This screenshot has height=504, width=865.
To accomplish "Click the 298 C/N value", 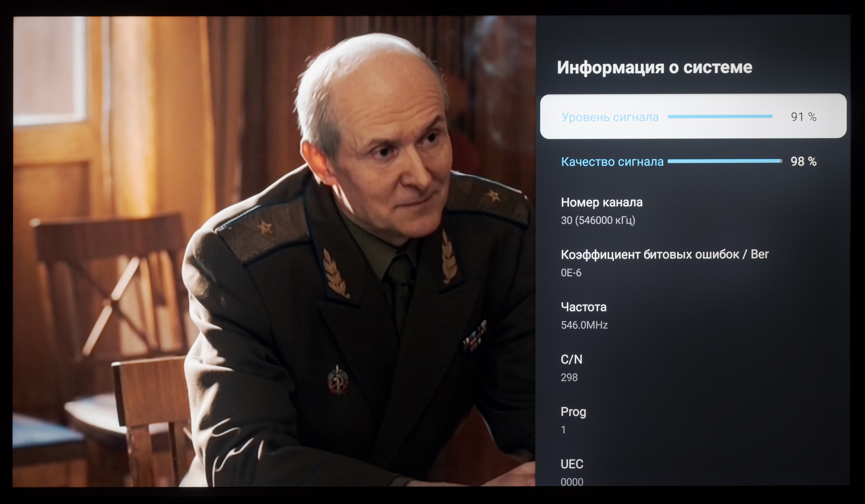I will point(569,377).
